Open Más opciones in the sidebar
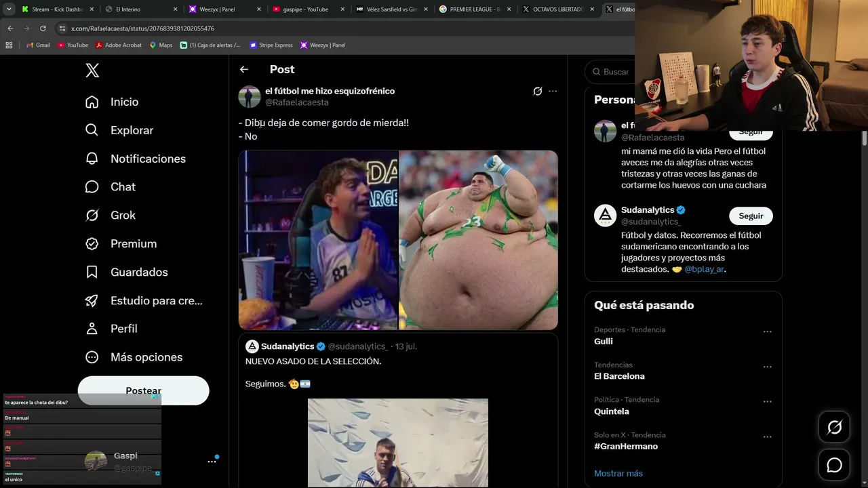The image size is (868, 488). (134, 357)
